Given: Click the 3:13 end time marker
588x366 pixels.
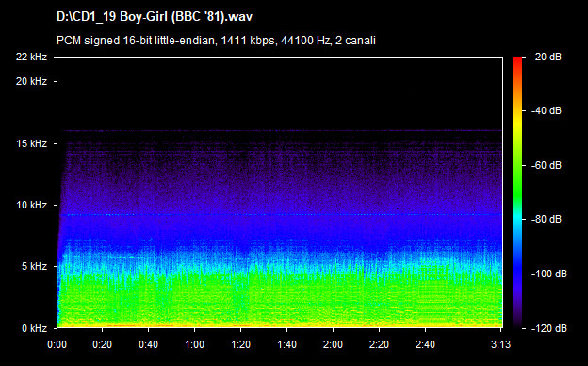Looking at the screenshot, I should pyautogui.click(x=501, y=344).
